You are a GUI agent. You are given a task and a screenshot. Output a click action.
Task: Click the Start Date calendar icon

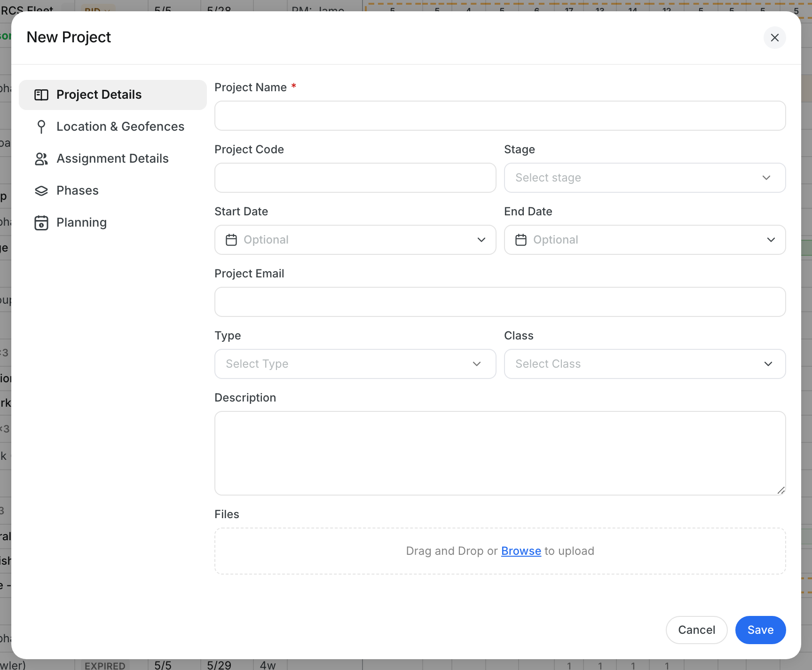coord(231,240)
